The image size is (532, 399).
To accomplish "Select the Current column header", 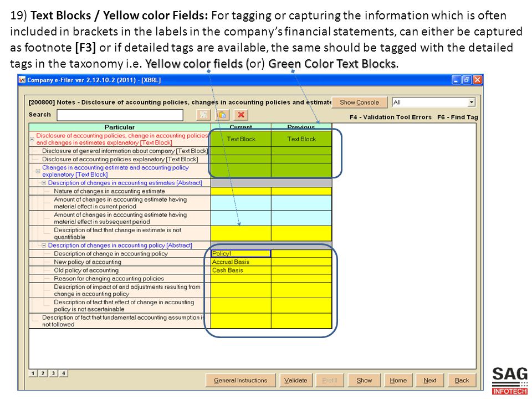I will tap(241, 127).
